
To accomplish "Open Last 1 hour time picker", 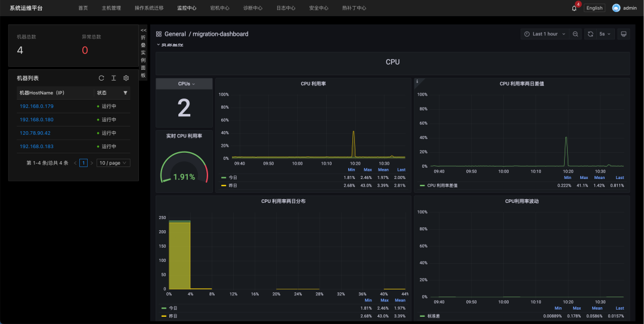I will [x=545, y=34].
